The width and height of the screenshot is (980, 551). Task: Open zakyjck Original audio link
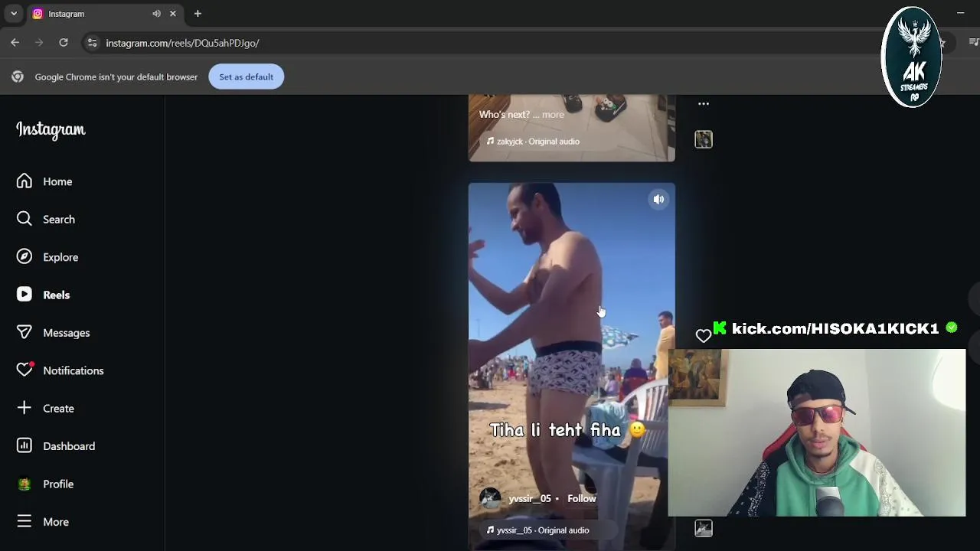538,142
